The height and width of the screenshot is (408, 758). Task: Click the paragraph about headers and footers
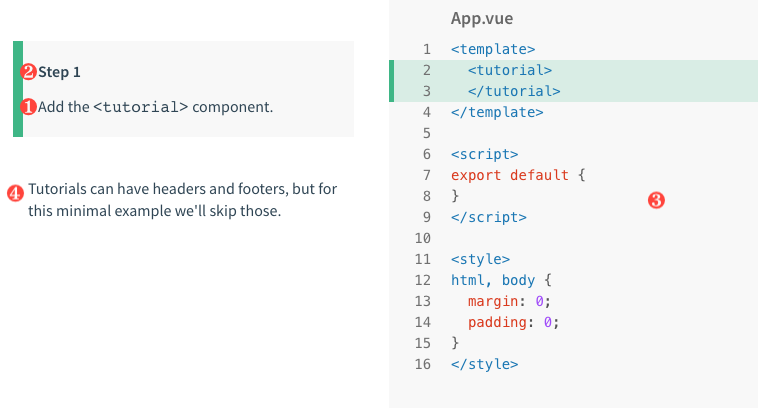pyautogui.click(x=182, y=200)
